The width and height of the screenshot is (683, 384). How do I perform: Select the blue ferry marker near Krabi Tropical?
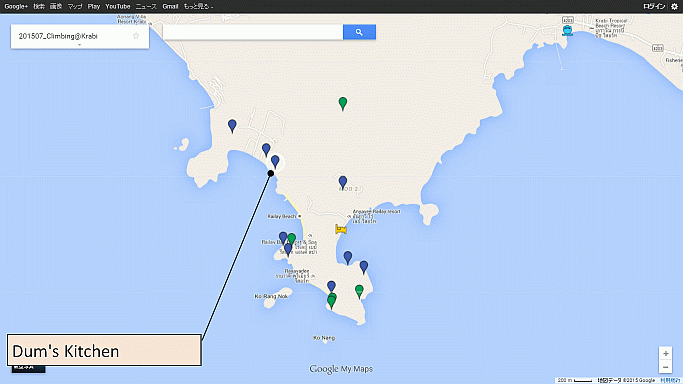(x=567, y=30)
